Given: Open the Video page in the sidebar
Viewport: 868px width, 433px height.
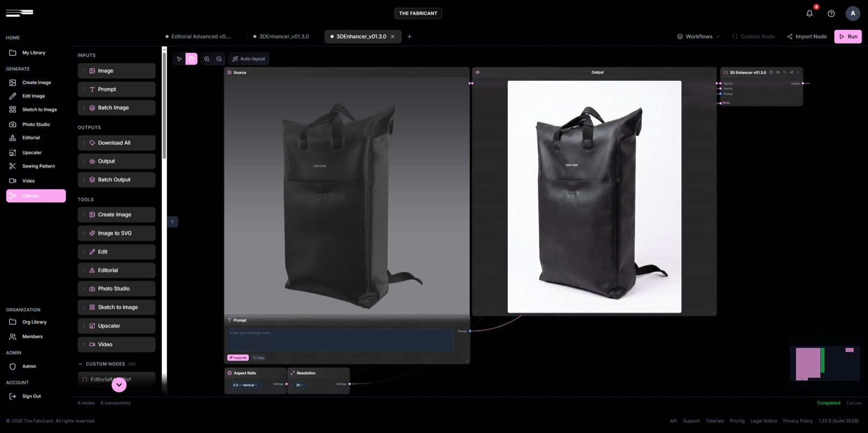Looking at the screenshot, I should coord(28,180).
